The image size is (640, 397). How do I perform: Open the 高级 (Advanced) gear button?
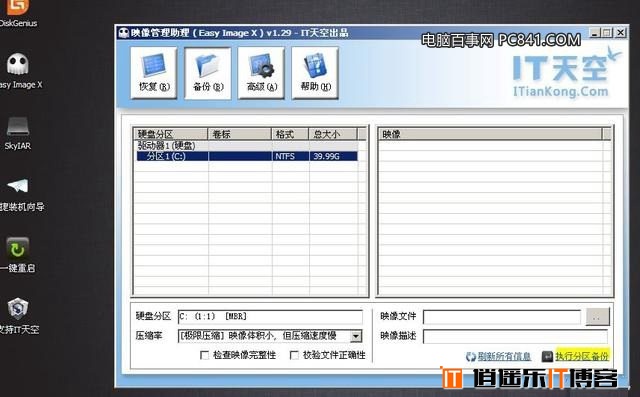click(261, 73)
